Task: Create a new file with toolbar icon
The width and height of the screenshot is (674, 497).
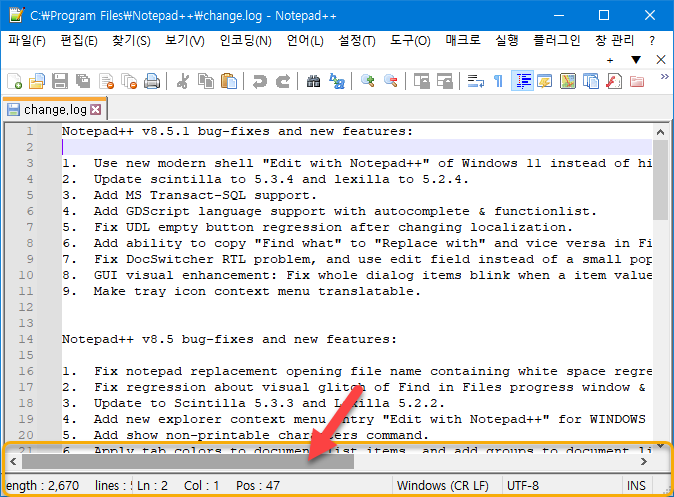Action: (15, 81)
